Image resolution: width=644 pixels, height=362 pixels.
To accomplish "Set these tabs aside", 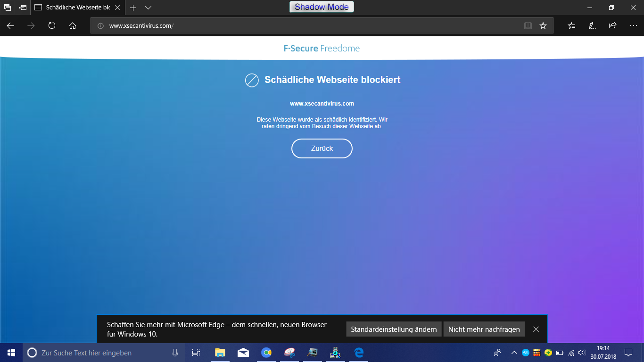I will click(x=23, y=8).
